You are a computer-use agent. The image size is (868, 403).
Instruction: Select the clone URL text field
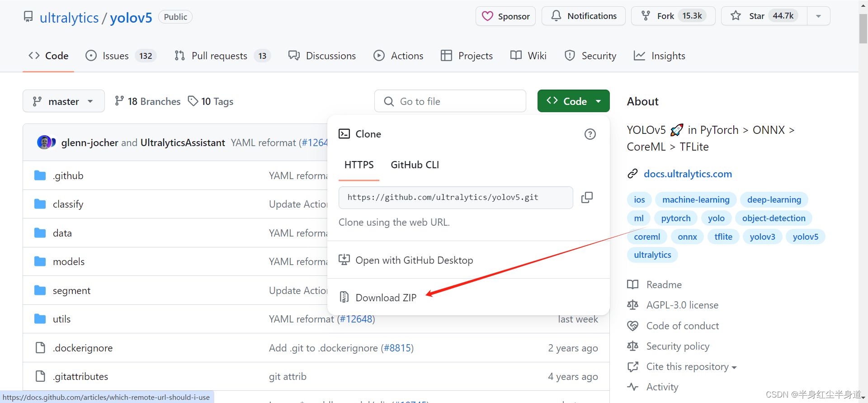click(456, 198)
